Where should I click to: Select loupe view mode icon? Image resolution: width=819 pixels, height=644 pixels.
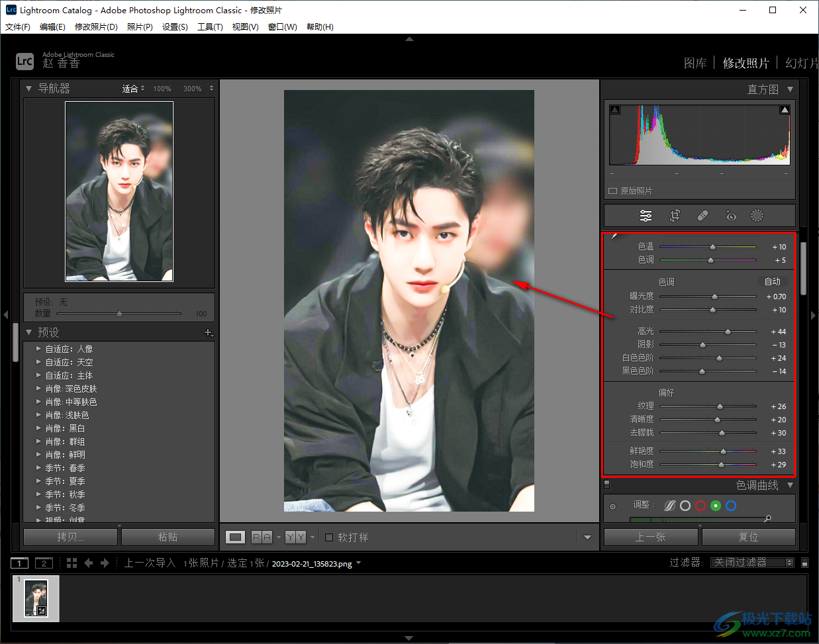236,537
